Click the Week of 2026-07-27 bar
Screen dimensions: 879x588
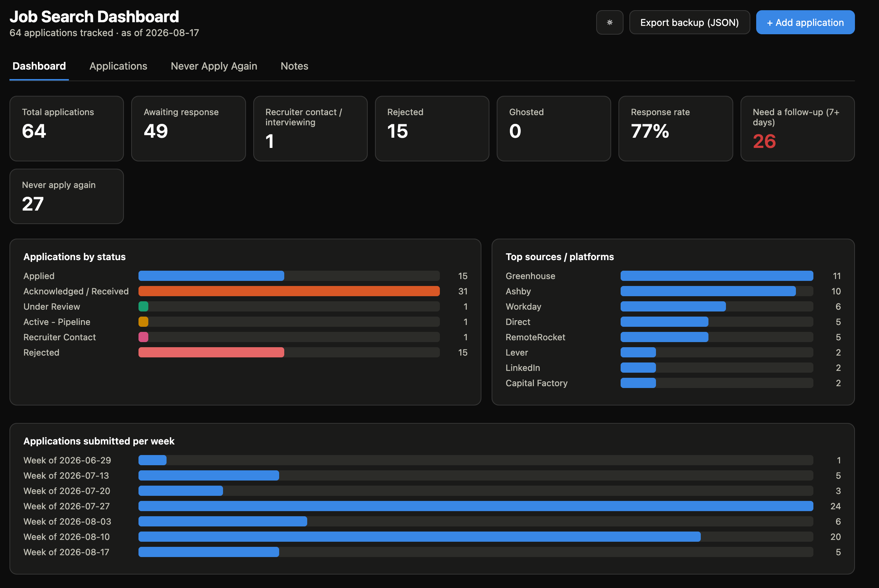coord(476,506)
